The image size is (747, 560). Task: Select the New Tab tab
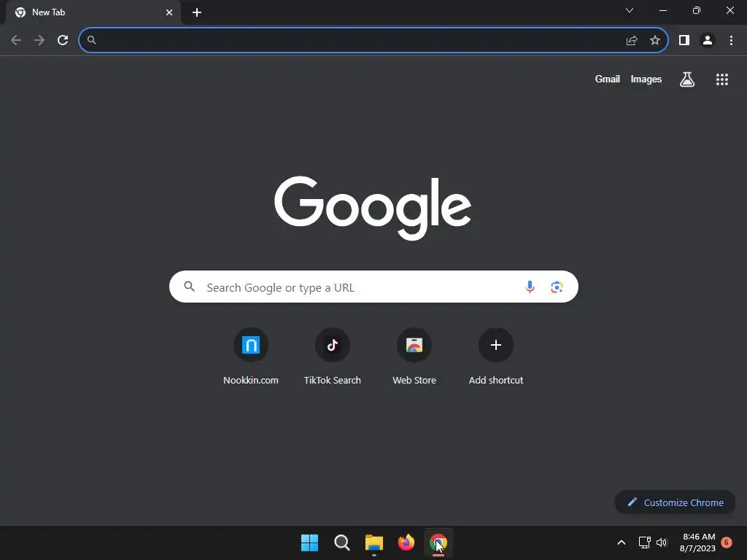click(x=93, y=12)
